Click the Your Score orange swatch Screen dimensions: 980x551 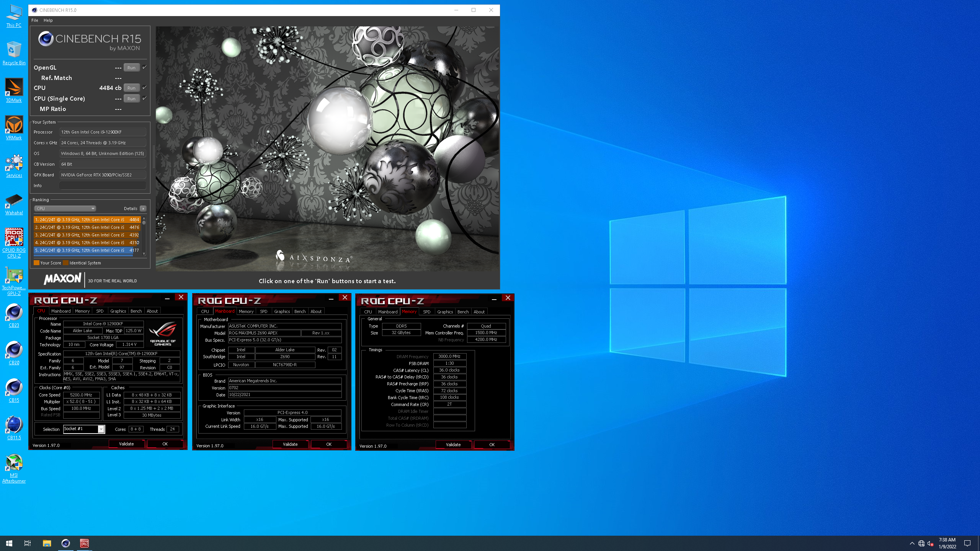36,263
